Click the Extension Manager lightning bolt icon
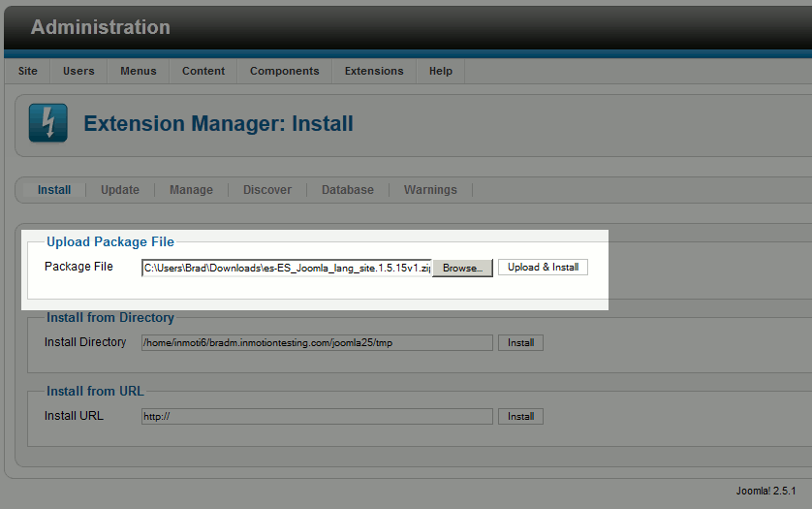812x509 pixels. click(x=47, y=123)
